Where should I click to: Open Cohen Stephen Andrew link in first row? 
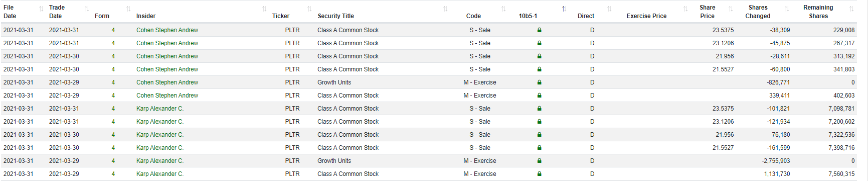click(167, 30)
